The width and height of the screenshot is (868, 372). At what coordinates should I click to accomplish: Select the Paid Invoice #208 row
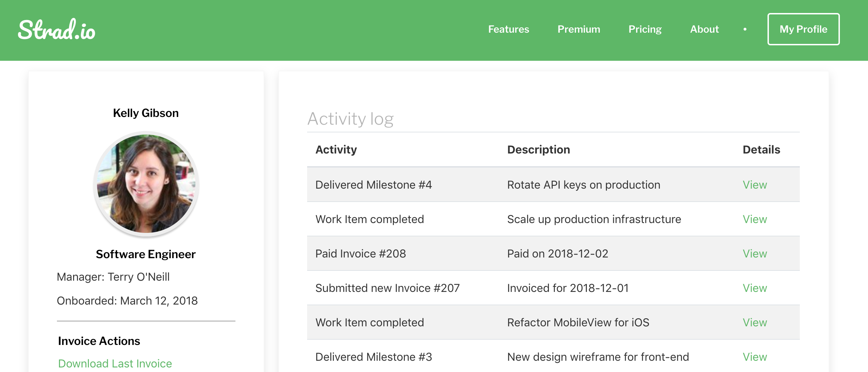point(360,254)
